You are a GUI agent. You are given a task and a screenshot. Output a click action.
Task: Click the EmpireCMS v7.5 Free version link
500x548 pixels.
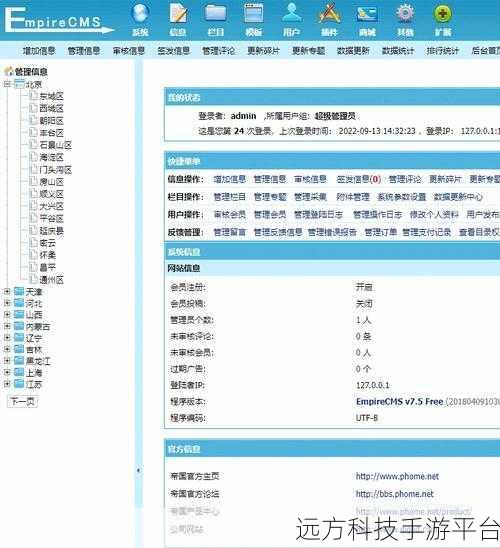coord(400,402)
